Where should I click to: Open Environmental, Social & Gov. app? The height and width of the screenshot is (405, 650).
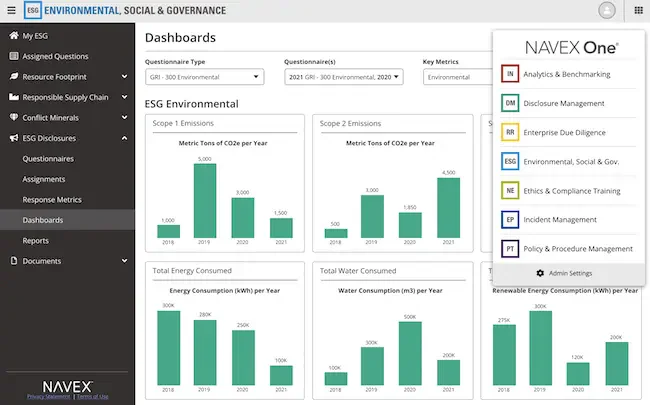(x=571, y=162)
